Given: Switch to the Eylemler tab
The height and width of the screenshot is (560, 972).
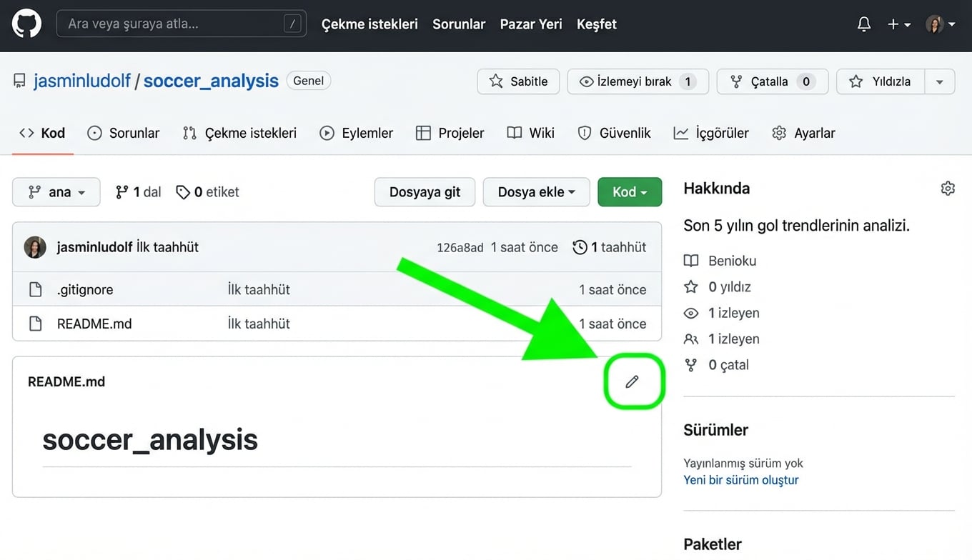Looking at the screenshot, I should (357, 133).
